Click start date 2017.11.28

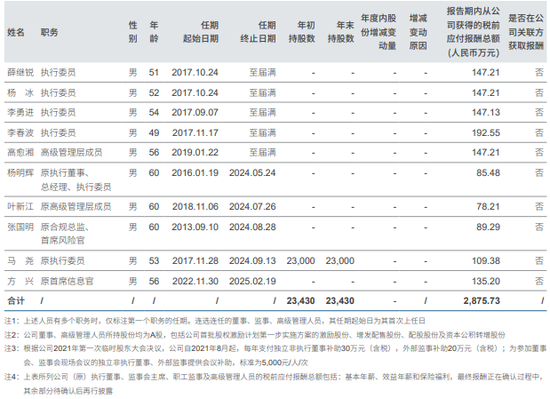tap(195, 261)
